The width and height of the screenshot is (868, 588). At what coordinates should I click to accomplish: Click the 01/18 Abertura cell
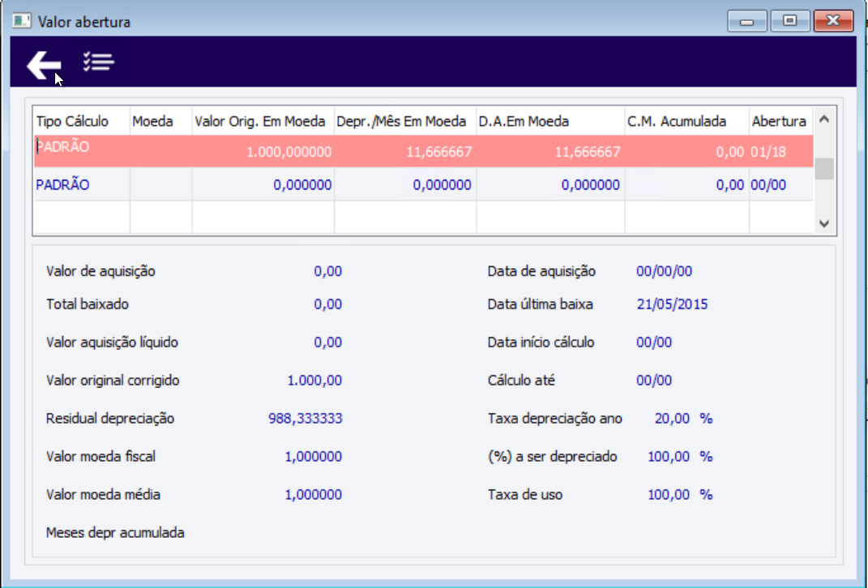[768, 151]
